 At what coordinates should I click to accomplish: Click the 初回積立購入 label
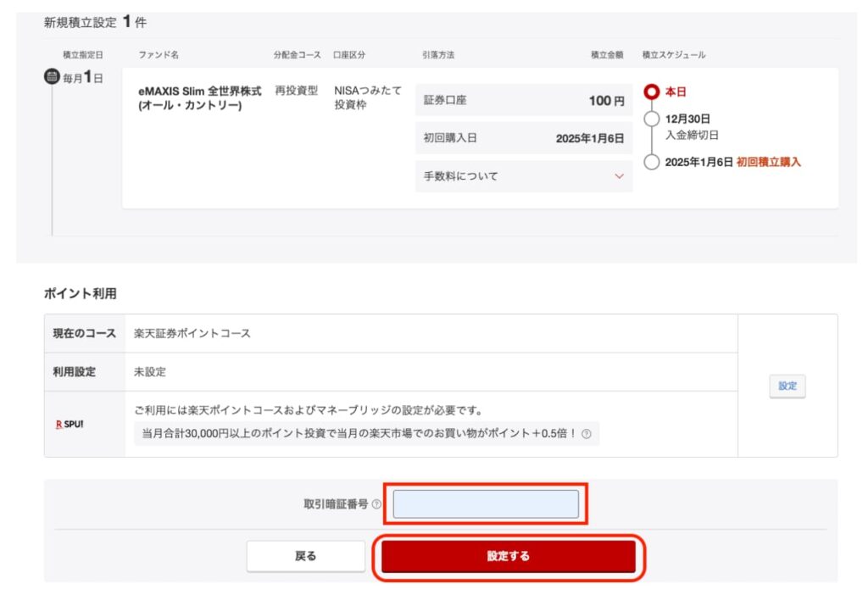(x=768, y=162)
